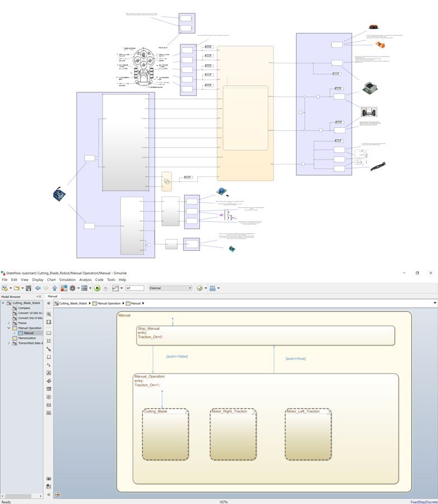The height and width of the screenshot is (504, 438).
Task: Select the Motor_Right_Traction subchart state
Action: [233, 434]
